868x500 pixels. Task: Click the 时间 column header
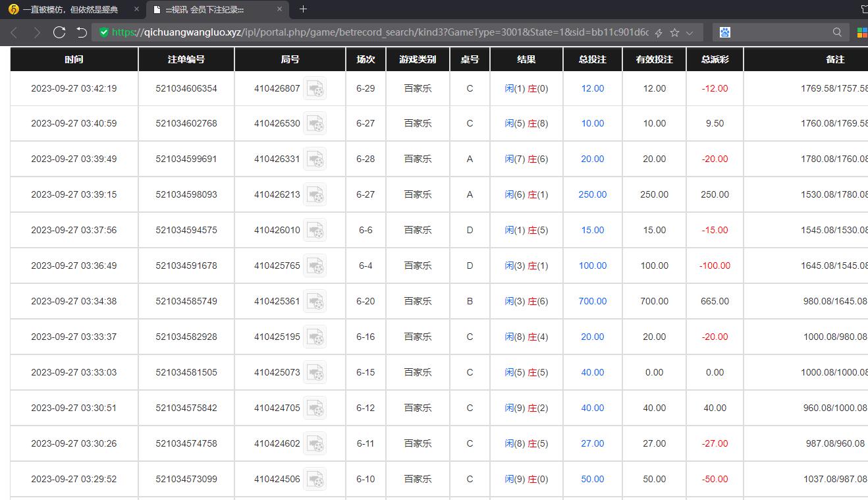[x=74, y=59]
